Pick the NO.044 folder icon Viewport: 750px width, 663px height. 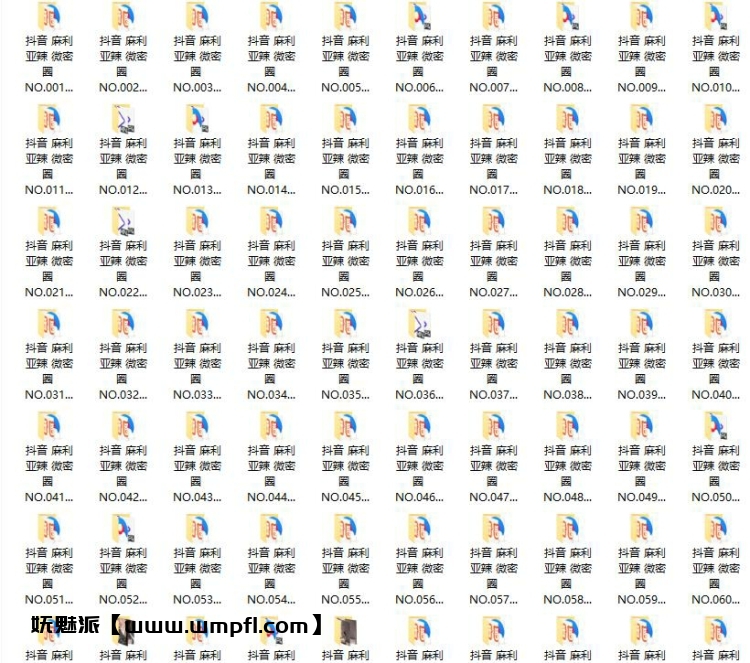[271, 426]
